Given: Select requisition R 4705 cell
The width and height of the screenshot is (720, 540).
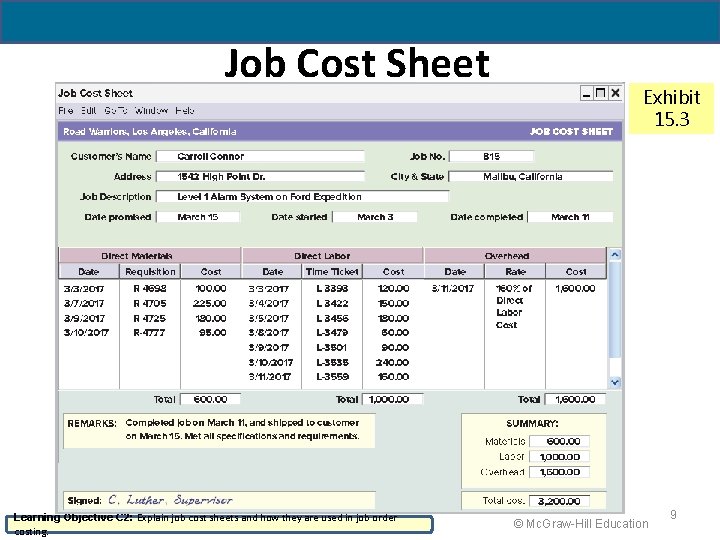Looking at the screenshot, I should tap(150, 304).
